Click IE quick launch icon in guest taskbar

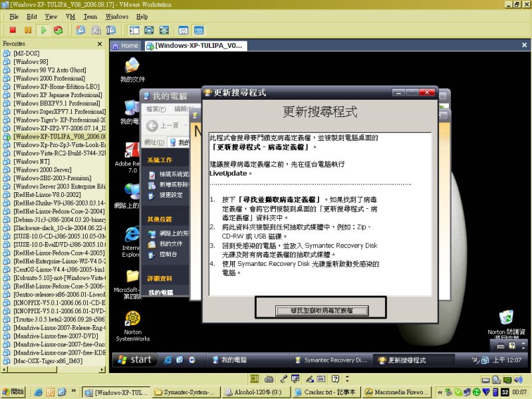coord(168,360)
